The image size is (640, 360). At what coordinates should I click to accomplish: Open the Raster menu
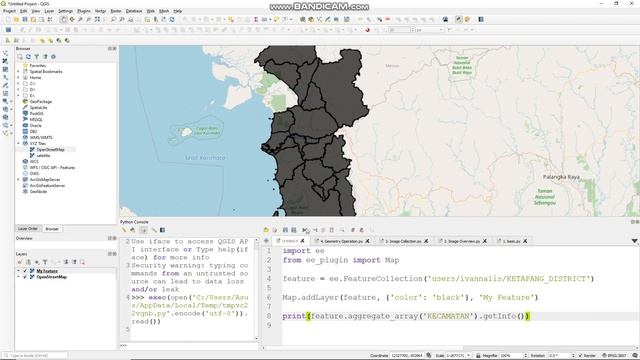point(116,11)
